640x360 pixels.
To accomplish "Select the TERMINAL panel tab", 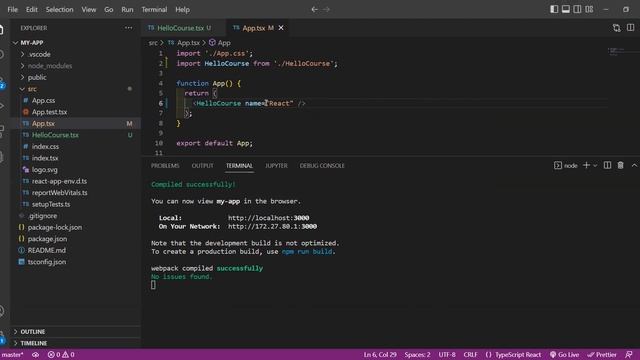I will [239, 166].
